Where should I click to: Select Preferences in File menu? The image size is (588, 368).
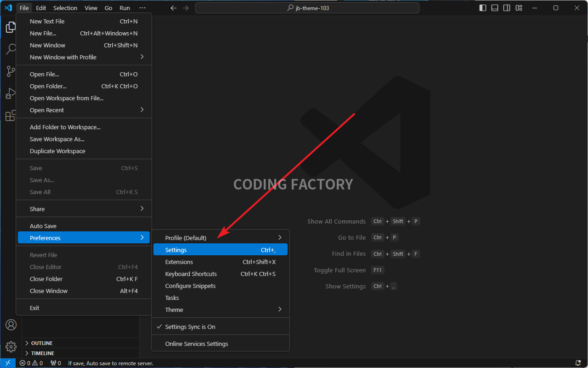[84, 238]
